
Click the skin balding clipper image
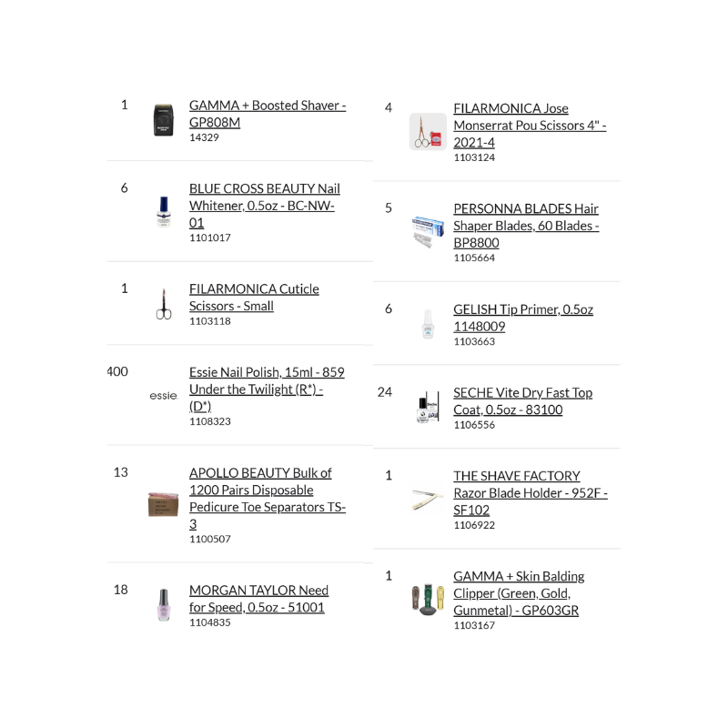pyautogui.click(x=427, y=600)
